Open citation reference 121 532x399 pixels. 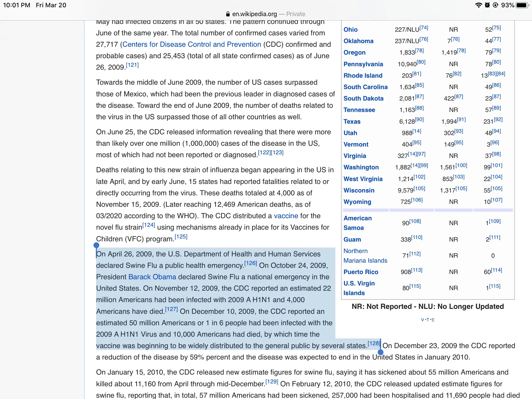[x=132, y=65]
